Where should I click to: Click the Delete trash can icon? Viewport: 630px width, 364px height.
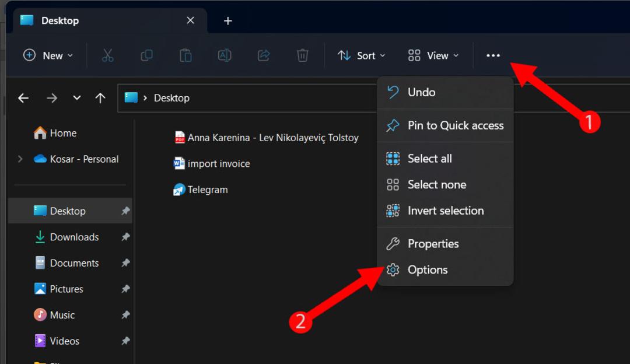(x=302, y=55)
